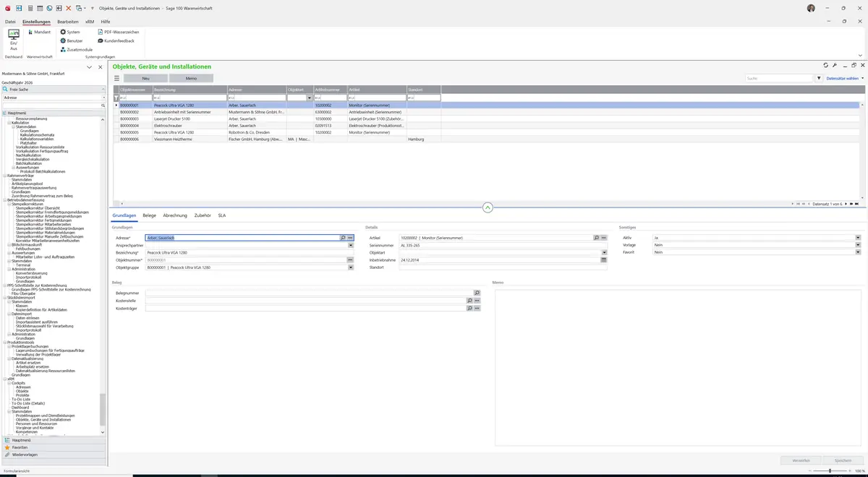
Task: Open the Aktiv dropdown
Action: coord(858,238)
